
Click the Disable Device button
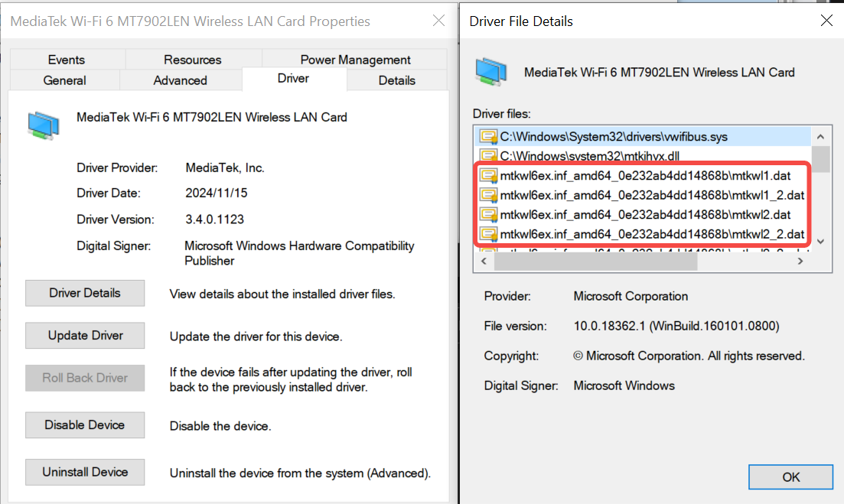[85, 425]
